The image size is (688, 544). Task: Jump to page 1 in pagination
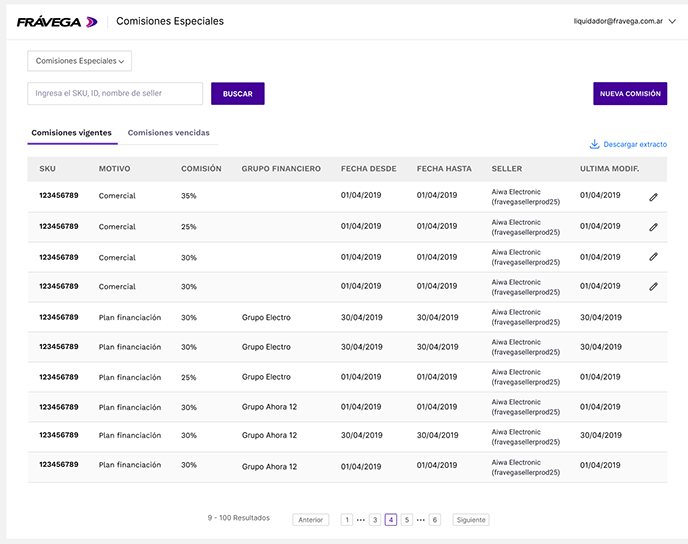tap(347, 519)
